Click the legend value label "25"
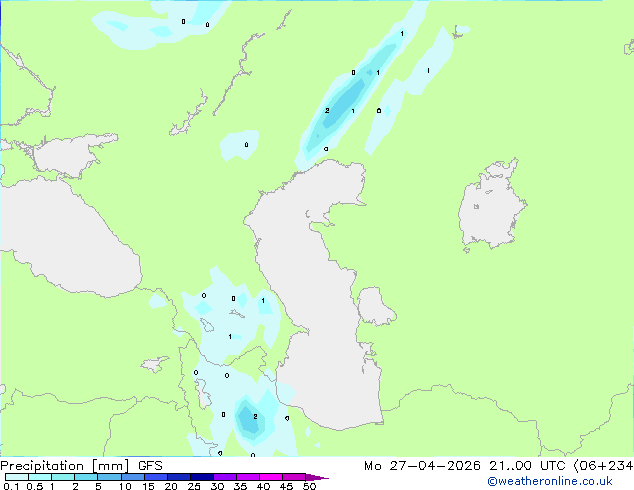The height and width of the screenshot is (490, 634). click(x=194, y=486)
